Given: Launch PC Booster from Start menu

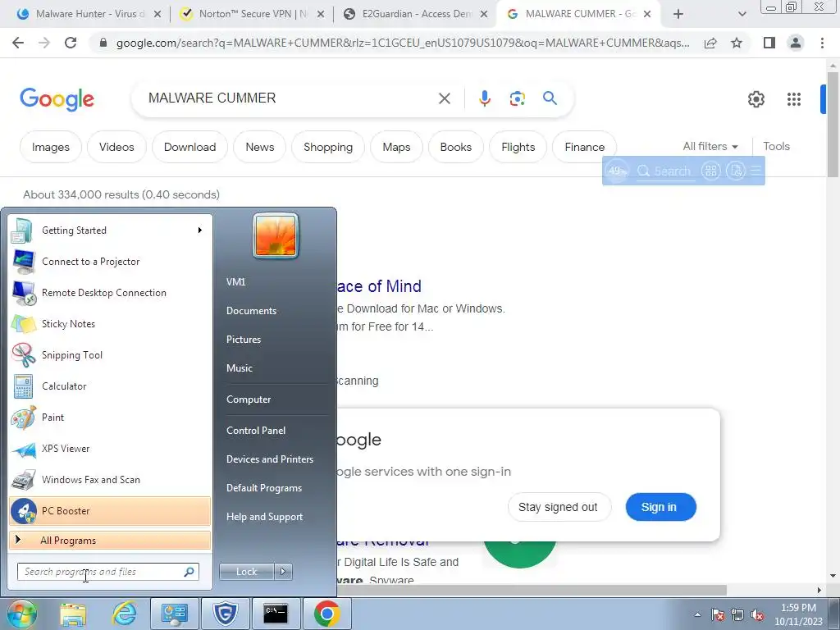Looking at the screenshot, I should 110,511.
